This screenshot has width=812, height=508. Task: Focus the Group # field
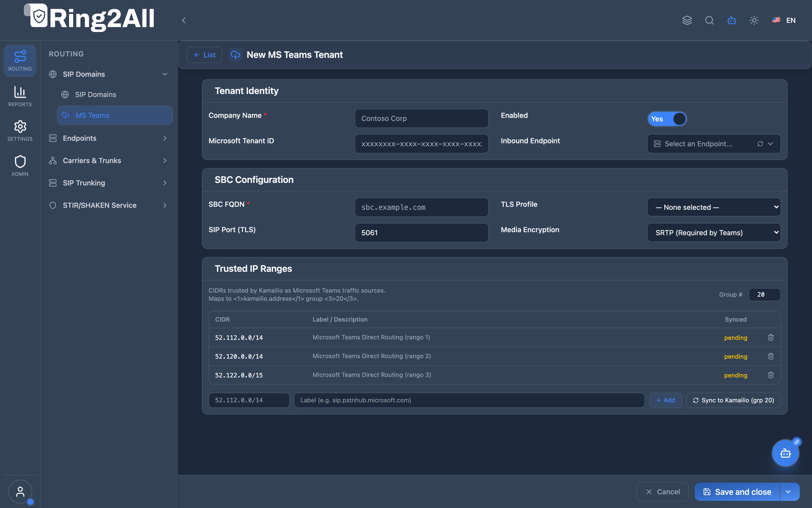764,295
